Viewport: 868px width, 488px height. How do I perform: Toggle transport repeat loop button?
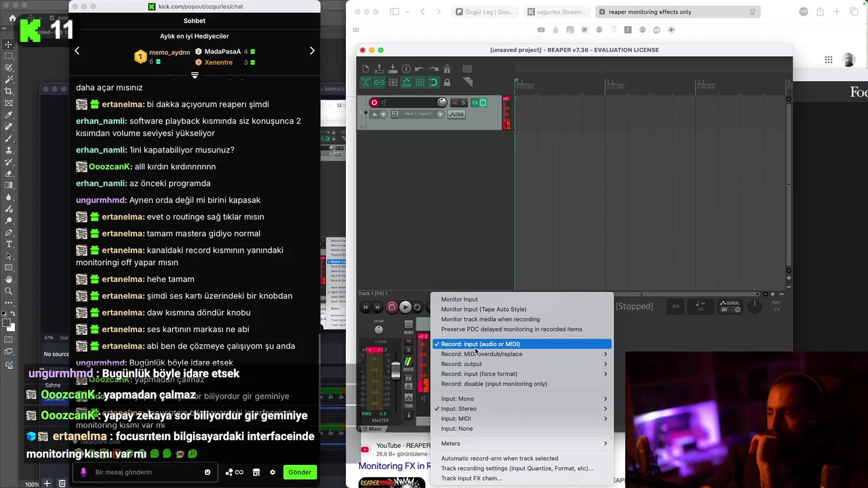[417, 307]
